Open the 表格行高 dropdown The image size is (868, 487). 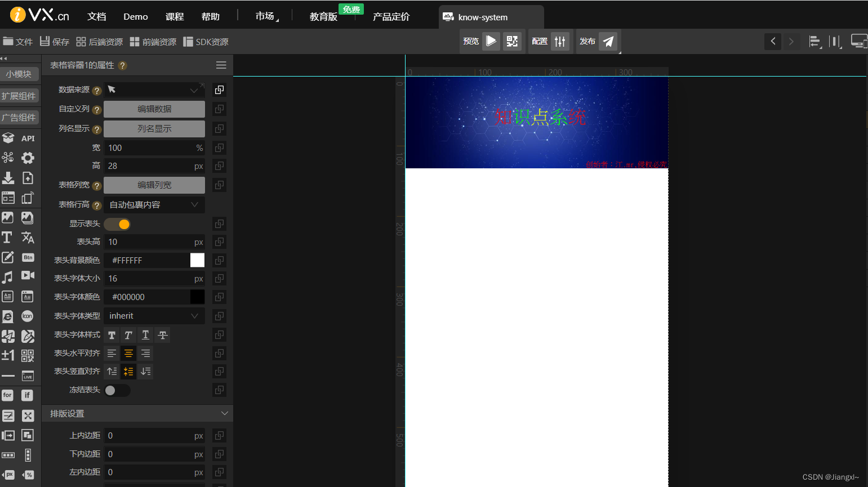click(154, 205)
